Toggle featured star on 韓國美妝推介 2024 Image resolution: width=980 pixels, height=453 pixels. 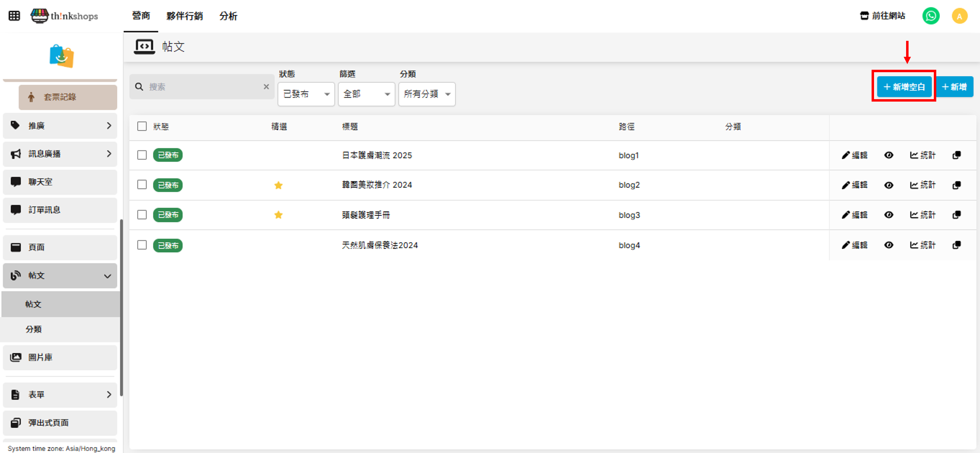(278, 185)
